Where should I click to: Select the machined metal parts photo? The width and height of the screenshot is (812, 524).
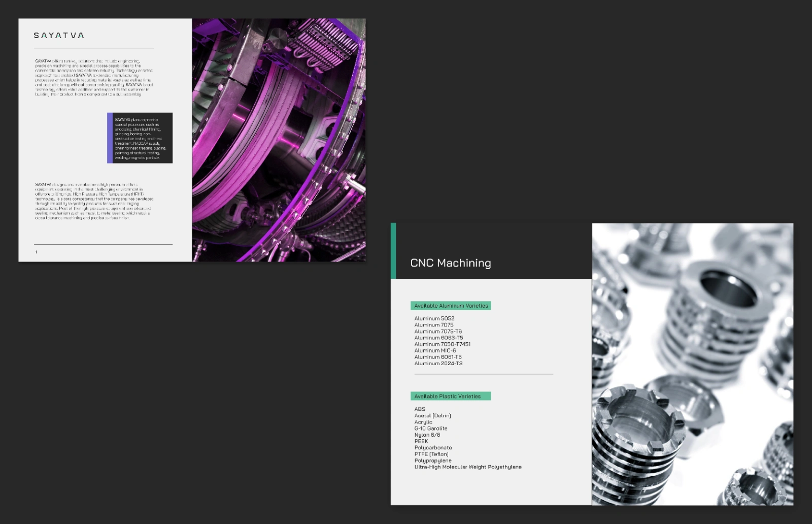692,364
